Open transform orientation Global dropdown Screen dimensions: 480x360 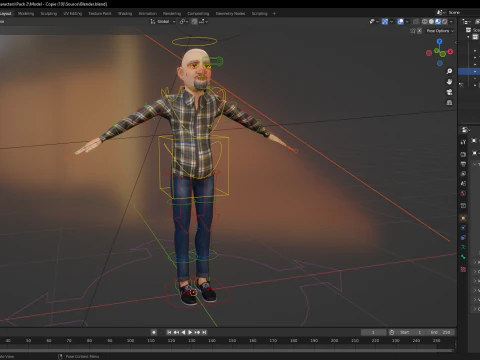point(162,21)
